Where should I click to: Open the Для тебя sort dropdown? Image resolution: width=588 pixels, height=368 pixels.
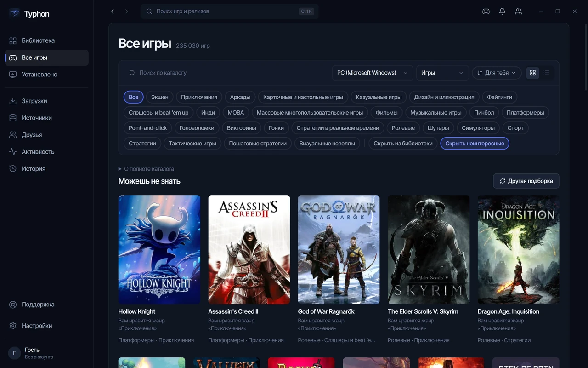click(x=497, y=73)
